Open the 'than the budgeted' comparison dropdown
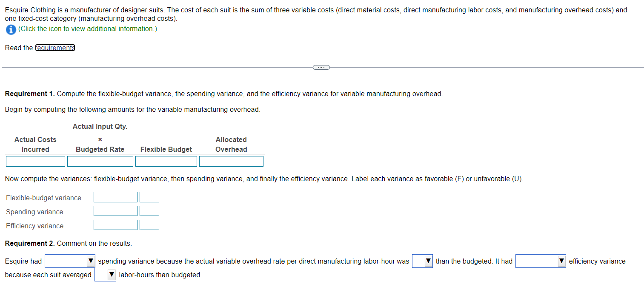The image size is (644, 301). [422, 261]
